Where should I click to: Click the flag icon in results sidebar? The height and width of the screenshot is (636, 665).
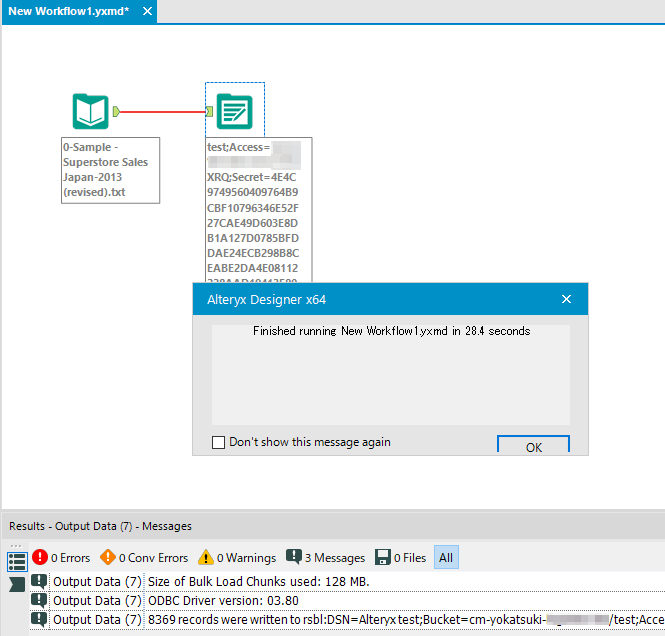click(x=17, y=583)
